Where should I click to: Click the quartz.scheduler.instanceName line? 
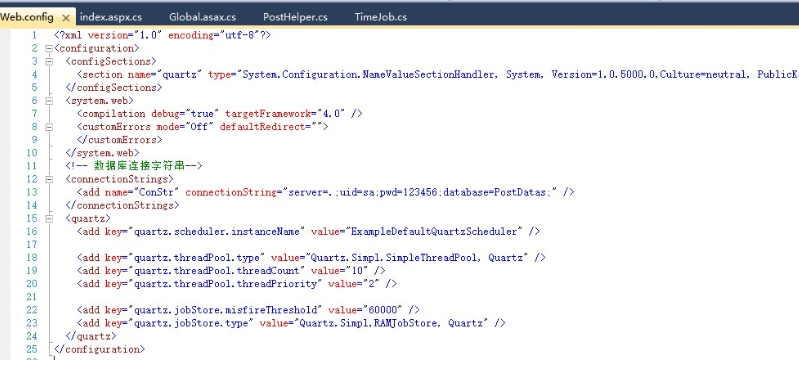click(x=308, y=231)
